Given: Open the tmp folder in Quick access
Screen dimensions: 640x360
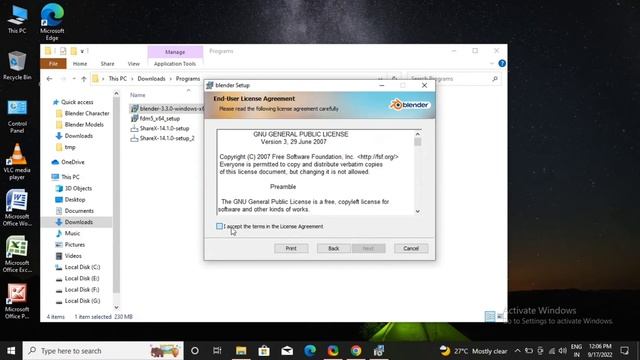Looking at the screenshot, I should 65,147.
